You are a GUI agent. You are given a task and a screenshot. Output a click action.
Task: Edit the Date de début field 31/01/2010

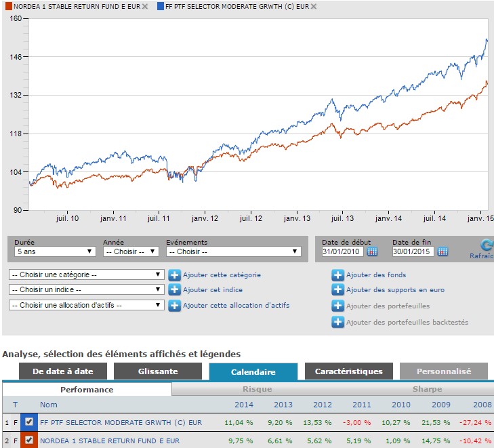pos(342,251)
